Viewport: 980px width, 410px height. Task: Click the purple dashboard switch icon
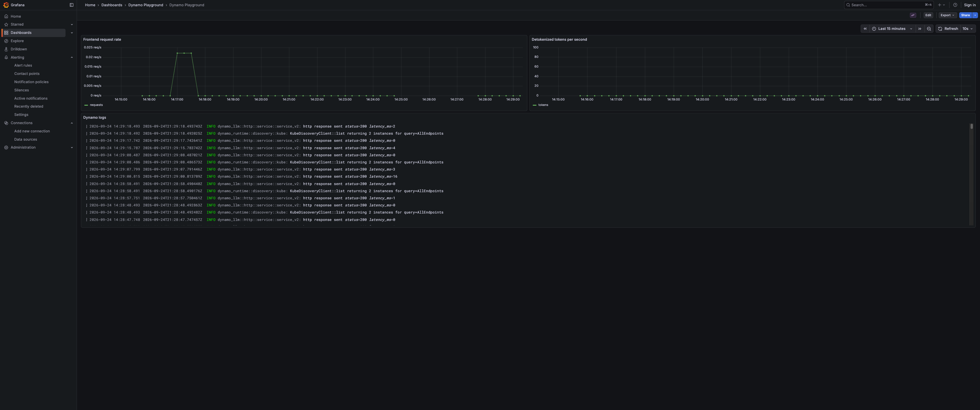tap(913, 15)
